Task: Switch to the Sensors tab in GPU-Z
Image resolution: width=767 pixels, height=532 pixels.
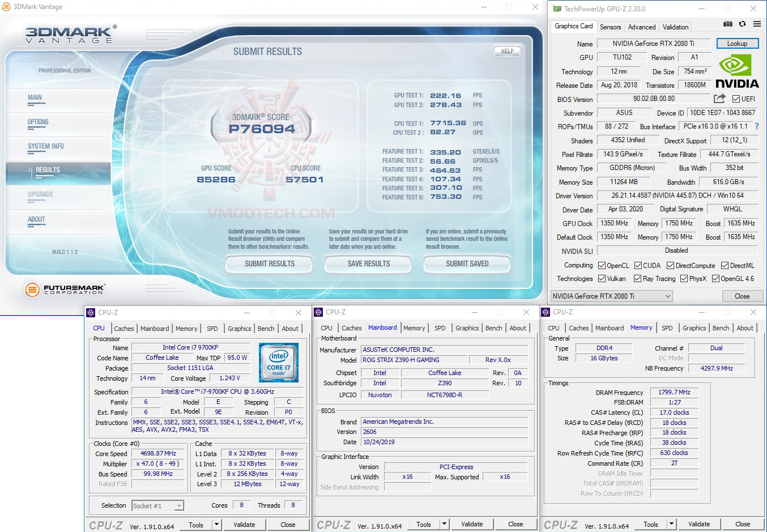Action: tap(611, 27)
